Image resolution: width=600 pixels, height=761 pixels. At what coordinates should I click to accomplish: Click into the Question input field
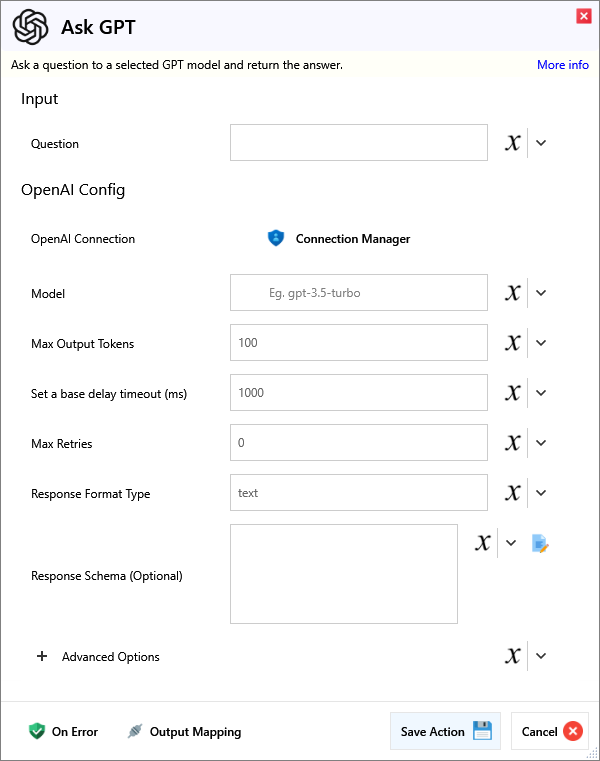[x=358, y=143]
